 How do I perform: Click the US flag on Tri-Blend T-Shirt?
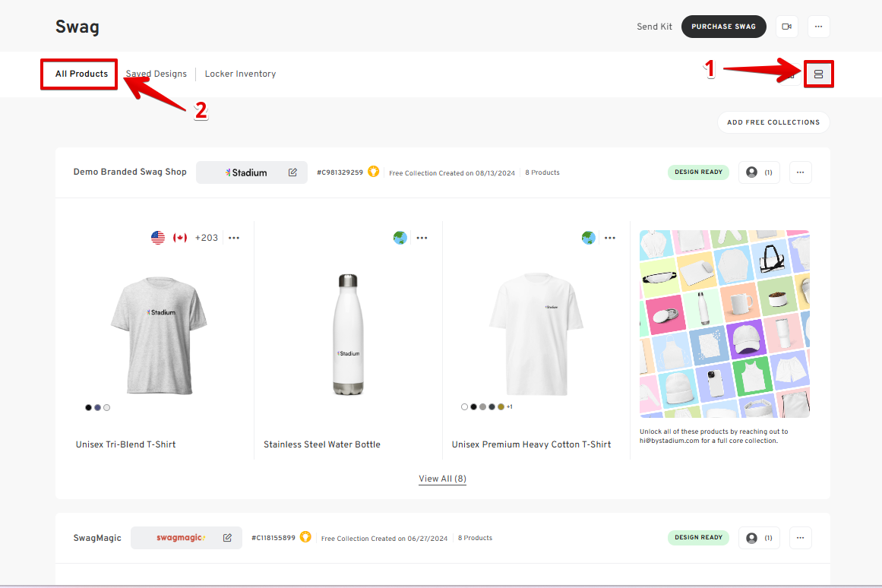coord(158,238)
